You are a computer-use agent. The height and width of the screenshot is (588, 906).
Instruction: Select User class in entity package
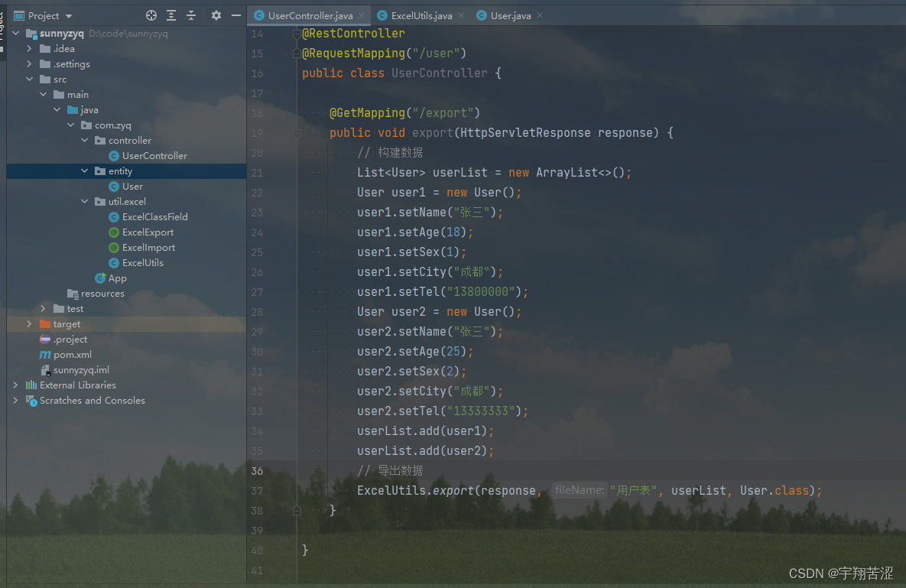[132, 187]
